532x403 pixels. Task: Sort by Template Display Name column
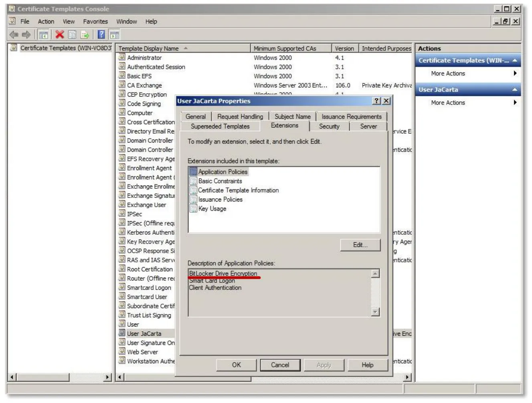click(x=183, y=48)
